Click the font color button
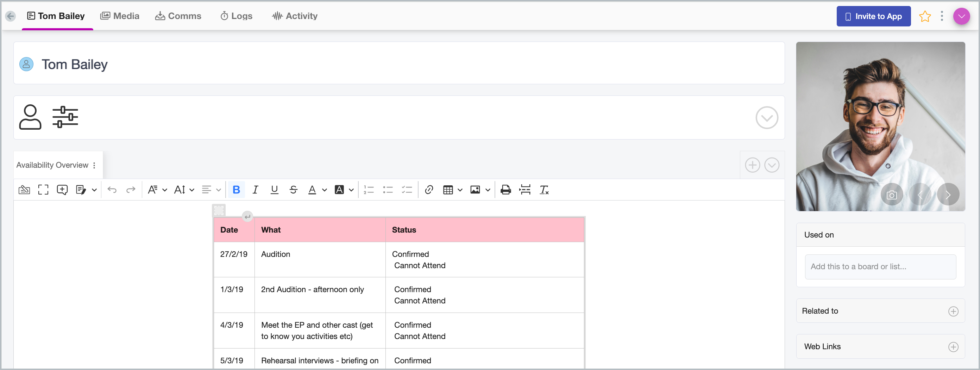Screen dimensions: 980x370 click(312, 190)
